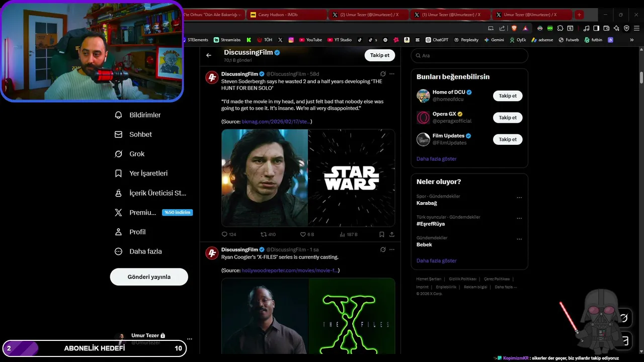Open the Instagram bookmark icon
Viewport: 644px width, 362px height.
[291, 40]
